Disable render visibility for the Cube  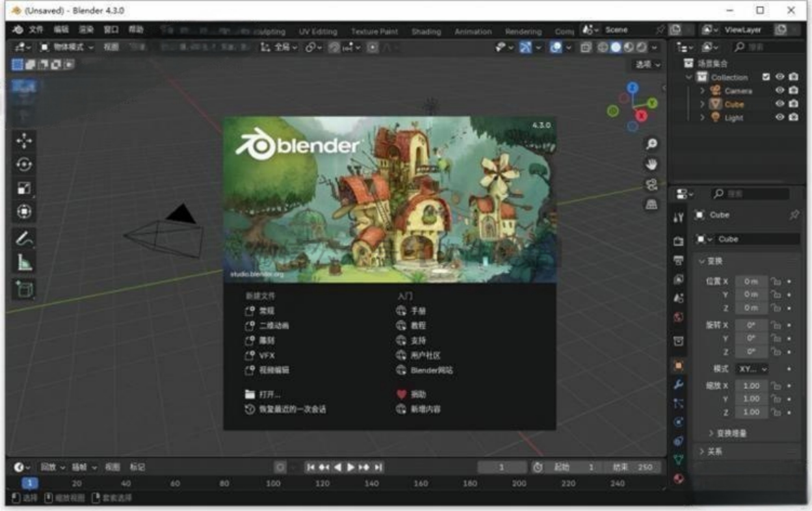(x=794, y=104)
